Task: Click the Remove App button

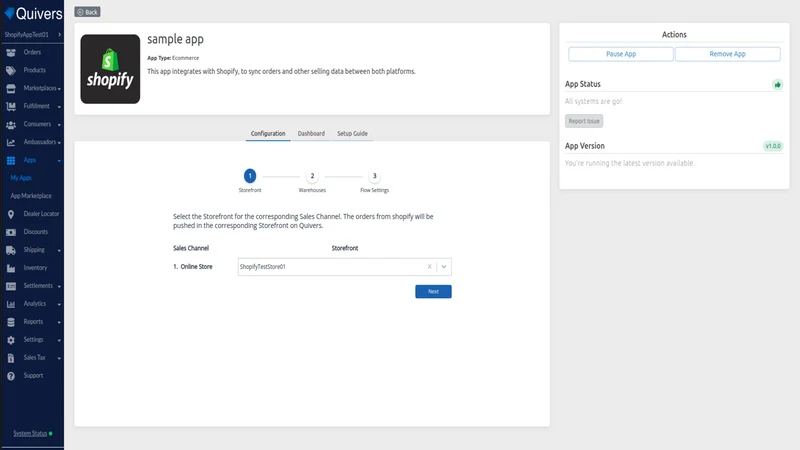Action: (x=727, y=54)
